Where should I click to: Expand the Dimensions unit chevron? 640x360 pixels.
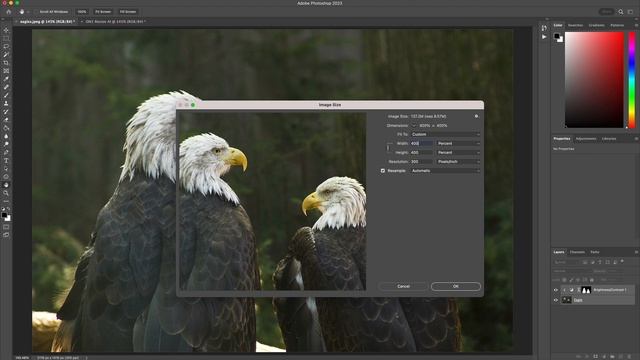(x=413, y=126)
